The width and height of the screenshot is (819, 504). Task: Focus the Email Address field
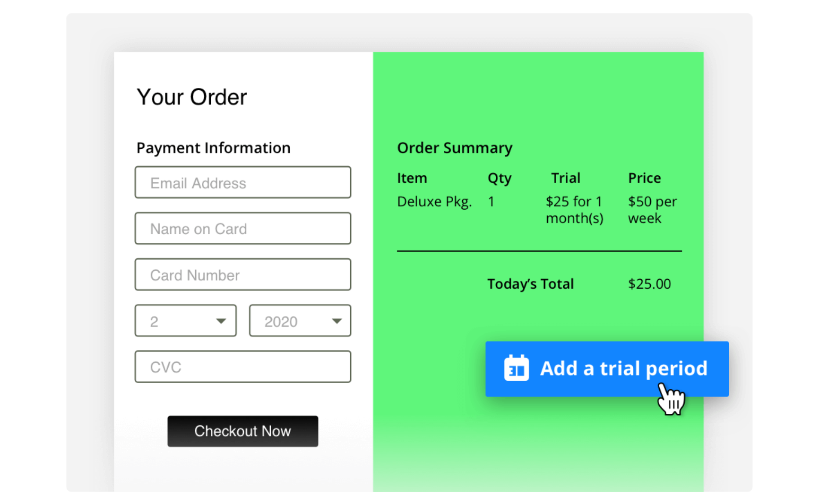[242, 182]
